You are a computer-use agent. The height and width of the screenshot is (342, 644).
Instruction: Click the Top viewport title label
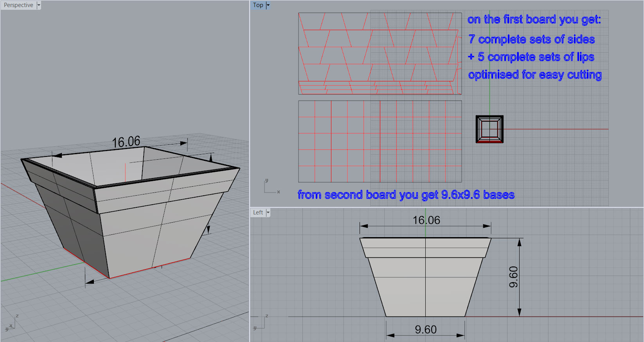[258, 5]
